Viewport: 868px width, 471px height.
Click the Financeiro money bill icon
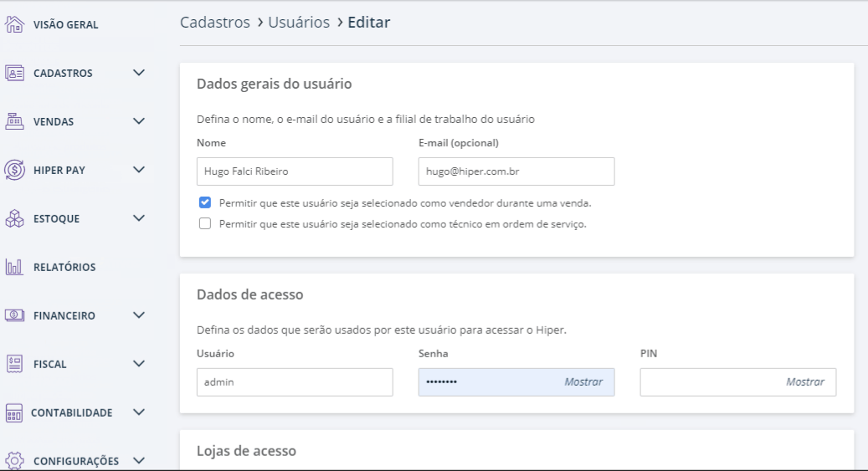pyautogui.click(x=14, y=315)
